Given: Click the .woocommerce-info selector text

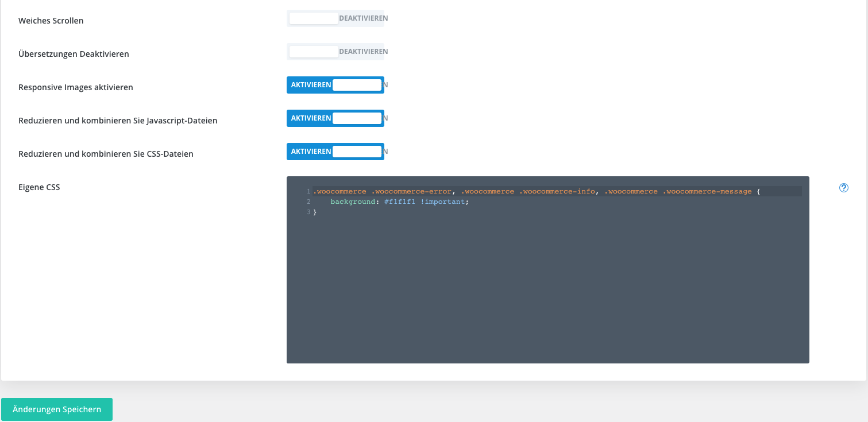Looking at the screenshot, I should (557, 191).
